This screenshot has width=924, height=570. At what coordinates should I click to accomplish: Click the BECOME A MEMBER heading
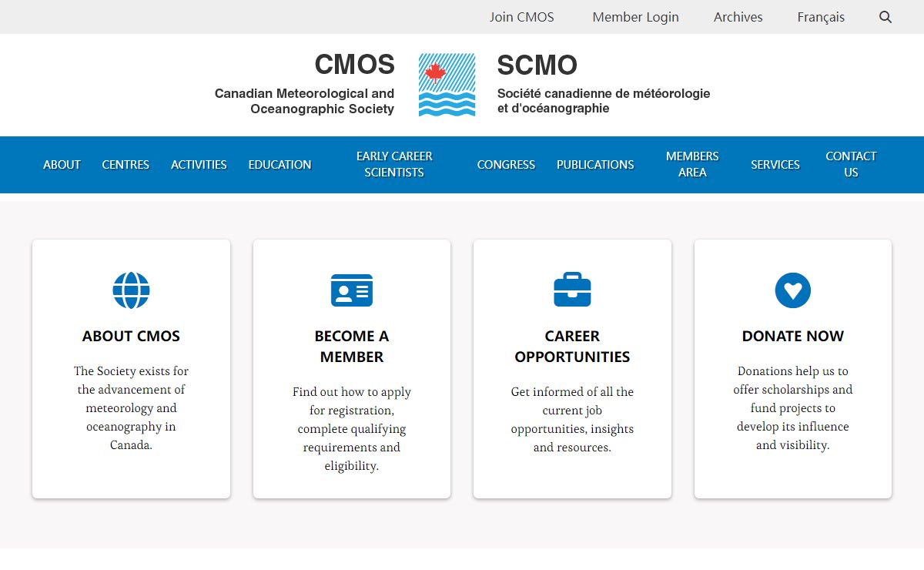(x=352, y=347)
